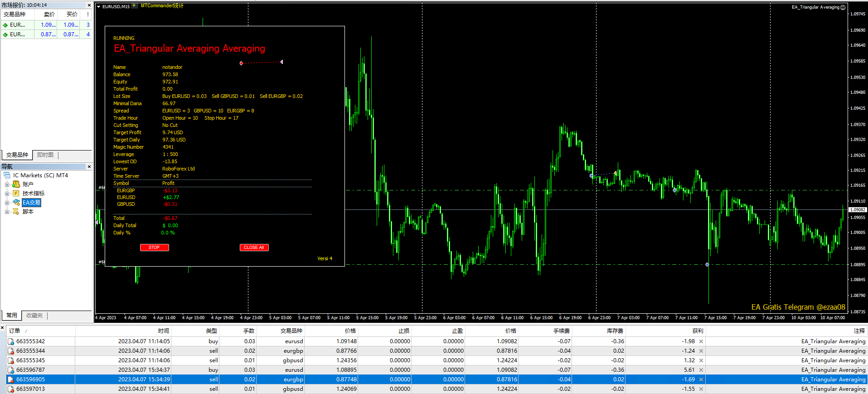
Task: Close order 663555342 using its X icon
Action: (x=701, y=341)
